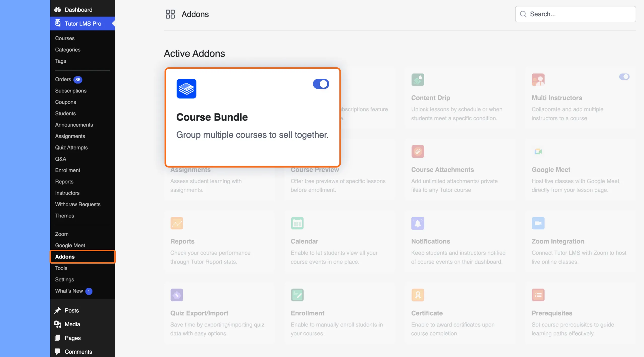Click the Content Drip addon icon

[418, 80]
